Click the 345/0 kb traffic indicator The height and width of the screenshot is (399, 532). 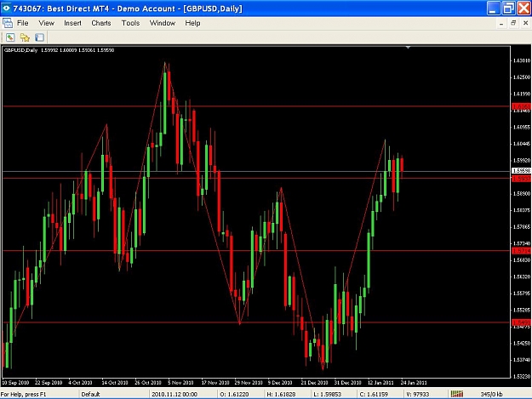coord(491,394)
